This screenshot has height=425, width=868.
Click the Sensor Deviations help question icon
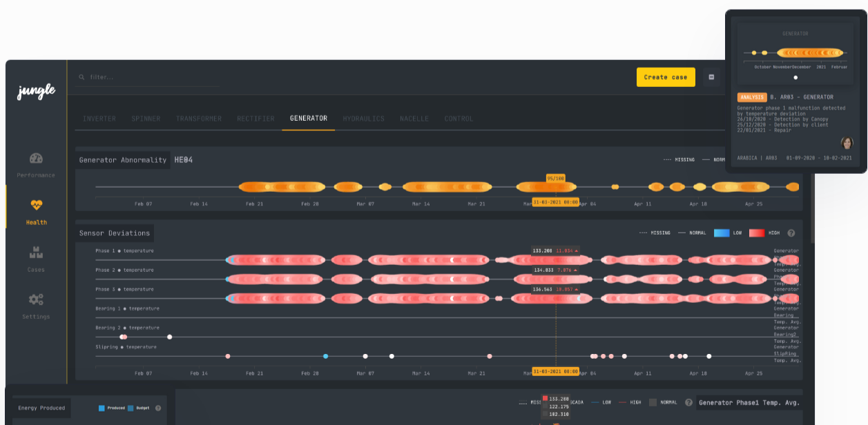791,233
